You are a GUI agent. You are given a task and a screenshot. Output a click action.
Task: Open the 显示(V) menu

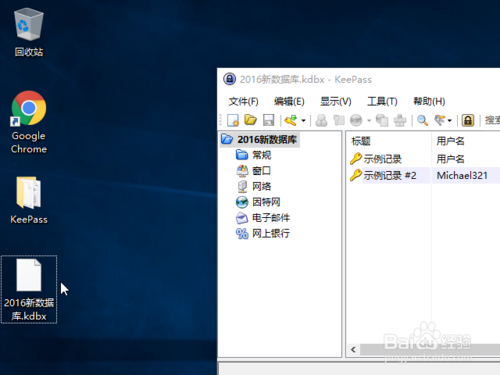[336, 101]
